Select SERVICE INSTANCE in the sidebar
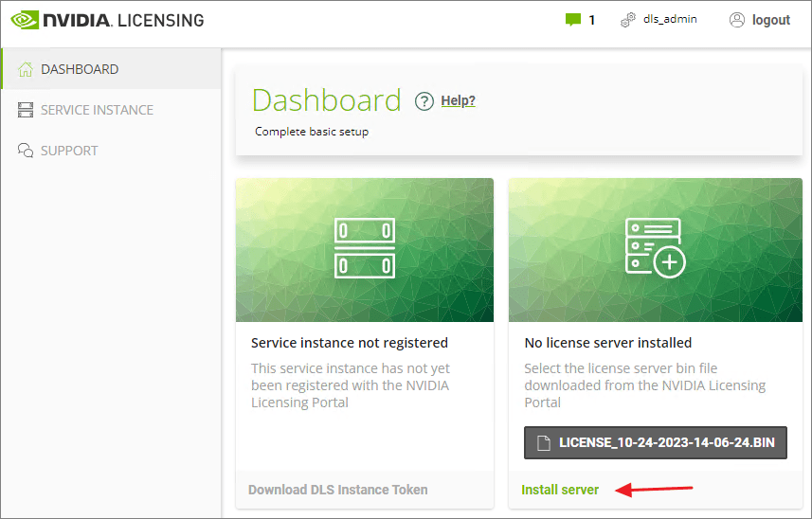 (x=97, y=110)
